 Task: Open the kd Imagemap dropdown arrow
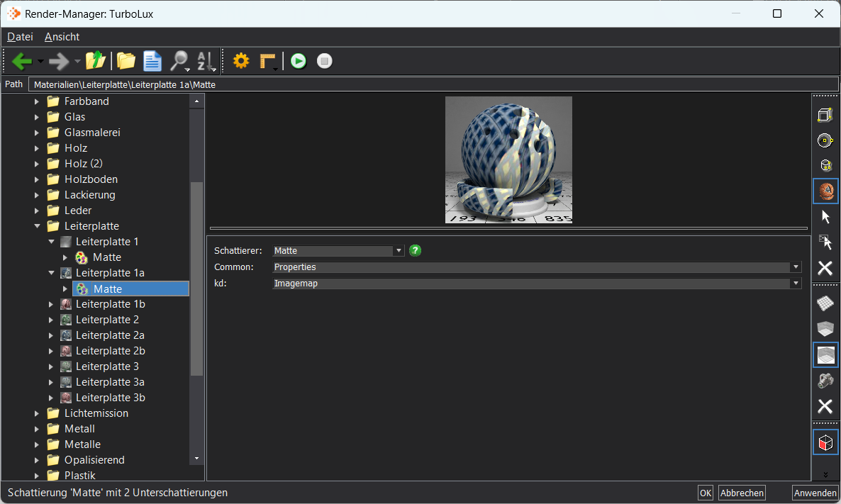(x=796, y=283)
